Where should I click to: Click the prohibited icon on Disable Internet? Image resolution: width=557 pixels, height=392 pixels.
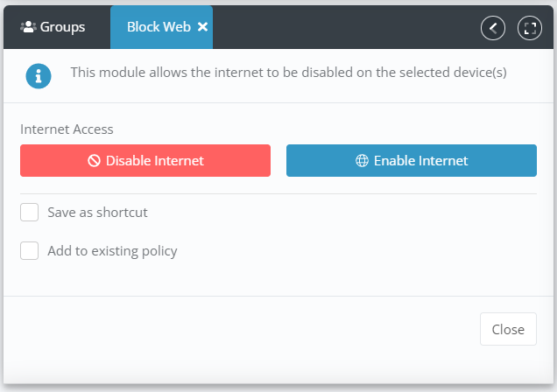click(94, 161)
